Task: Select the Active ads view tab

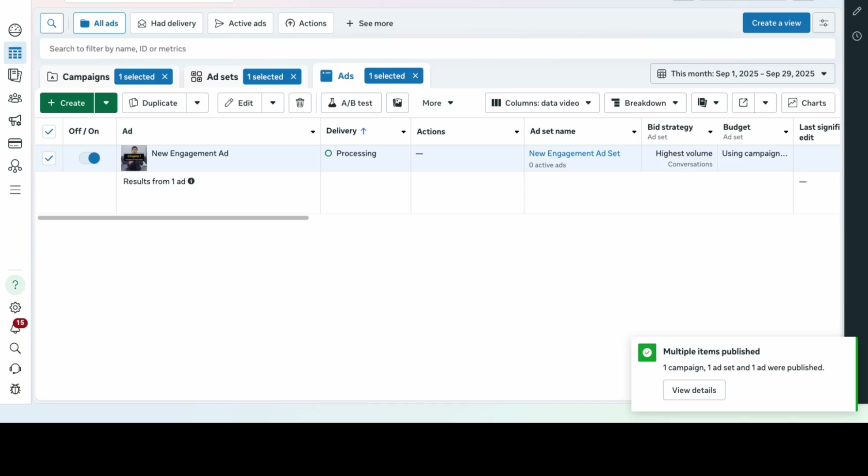Action: [x=240, y=23]
